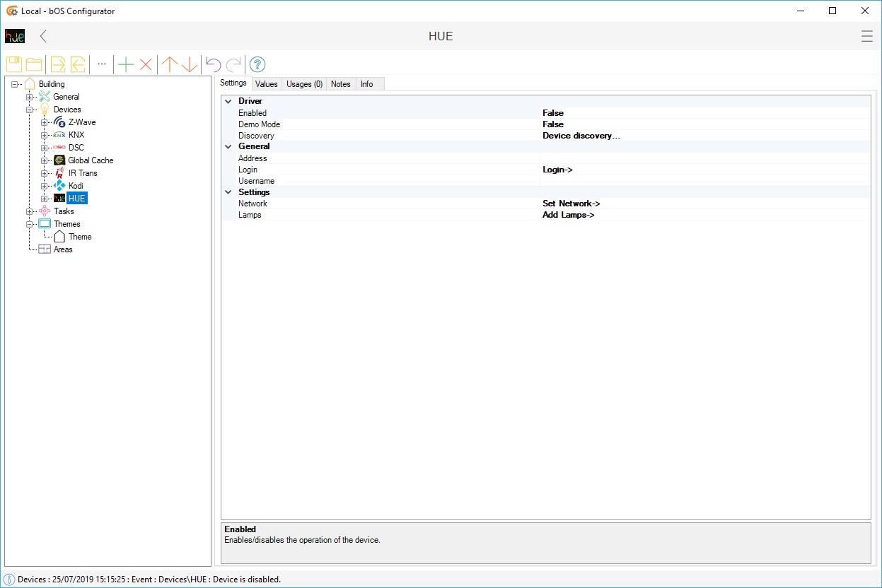Click the DSC logo icon
The image size is (882, 588).
59,148
